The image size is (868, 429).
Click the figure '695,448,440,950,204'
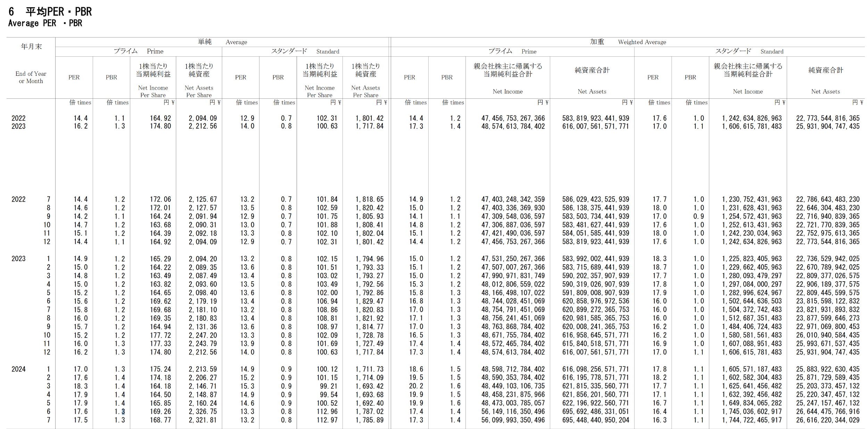pos(596,420)
